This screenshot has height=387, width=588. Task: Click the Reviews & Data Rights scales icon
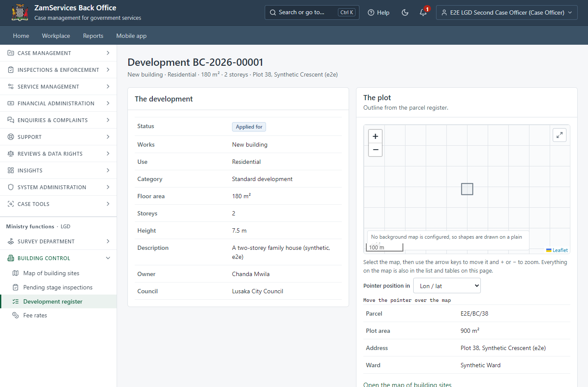[11, 154]
